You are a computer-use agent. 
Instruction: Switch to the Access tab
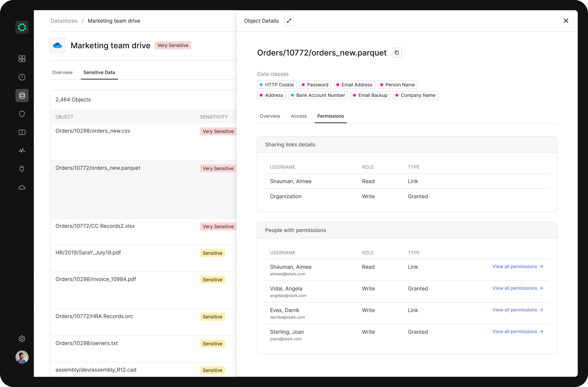(x=299, y=116)
